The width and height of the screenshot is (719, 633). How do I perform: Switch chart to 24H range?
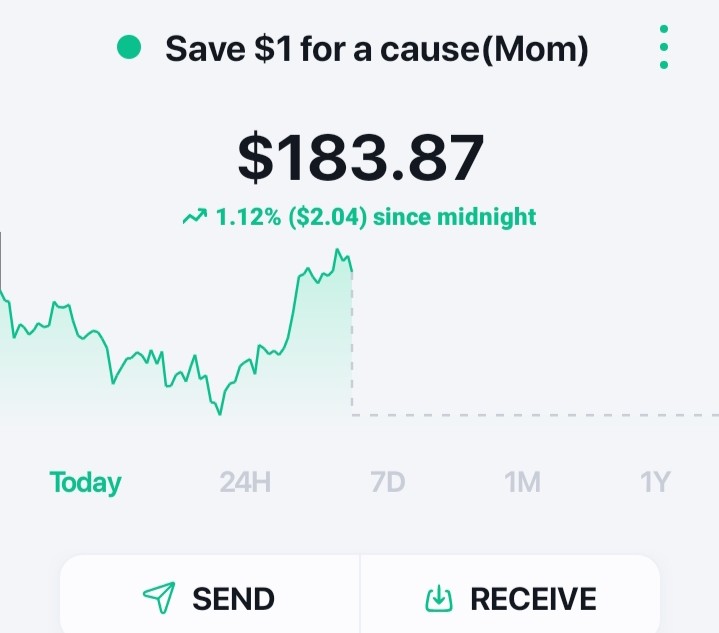[245, 482]
